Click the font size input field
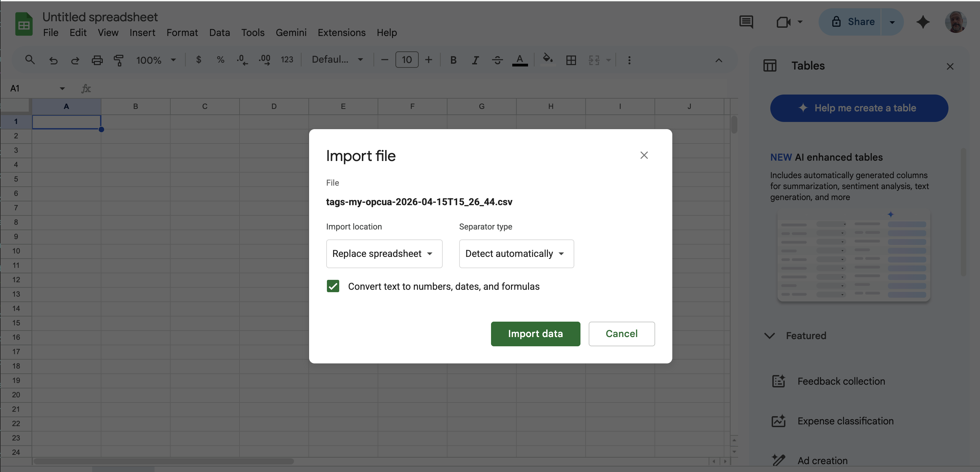This screenshot has width=980, height=472. pyautogui.click(x=407, y=60)
